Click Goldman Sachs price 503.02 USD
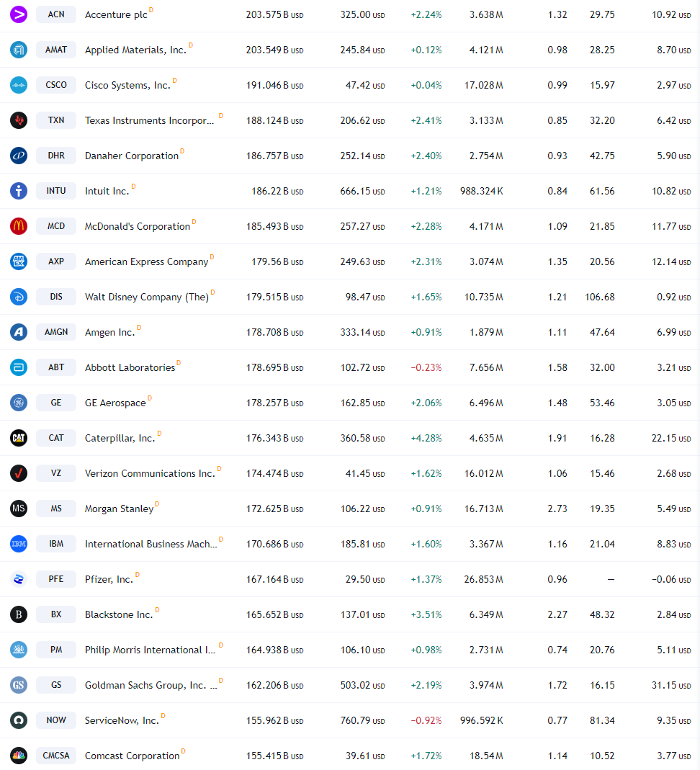Screen dimensions: 700x770 tap(363, 685)
